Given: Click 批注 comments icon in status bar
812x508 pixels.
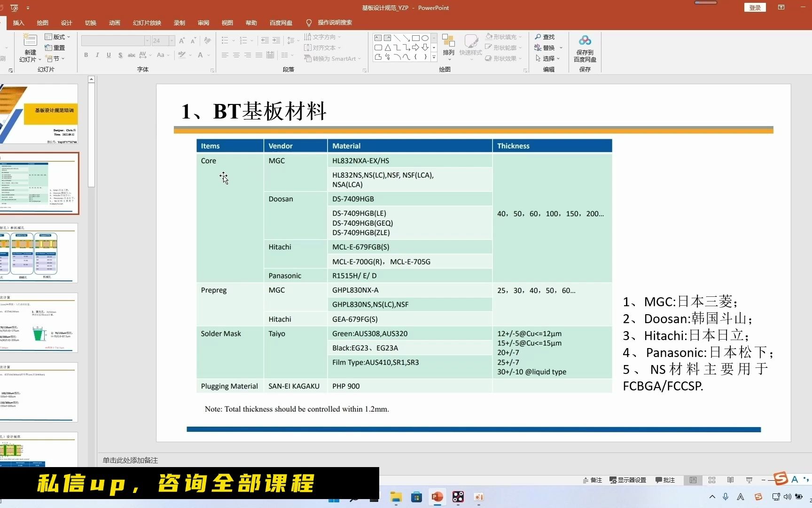Looking at the screenshot, I should [x=665, y=480].
